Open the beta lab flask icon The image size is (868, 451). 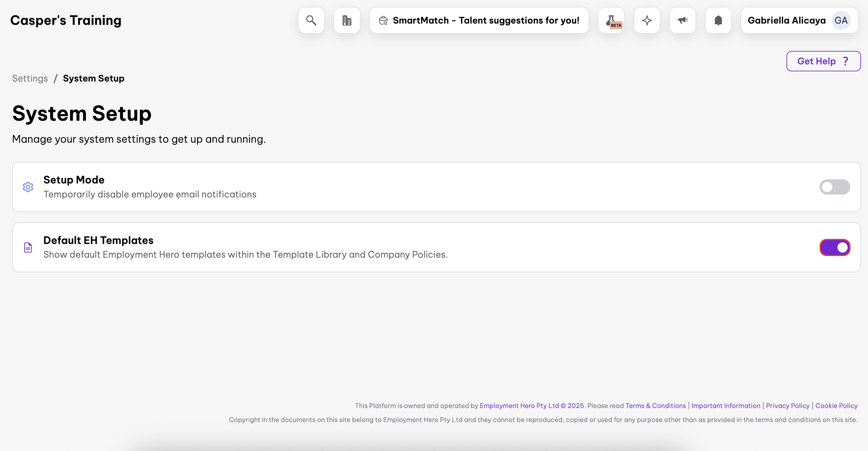point(611,21)
